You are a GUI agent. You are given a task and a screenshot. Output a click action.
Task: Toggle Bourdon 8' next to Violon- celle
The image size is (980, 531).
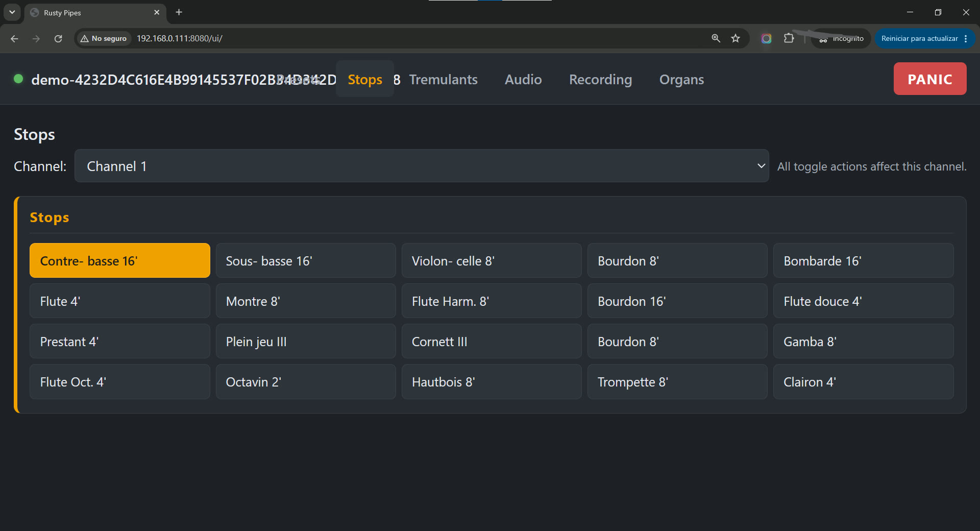click(x=677, y=260)
